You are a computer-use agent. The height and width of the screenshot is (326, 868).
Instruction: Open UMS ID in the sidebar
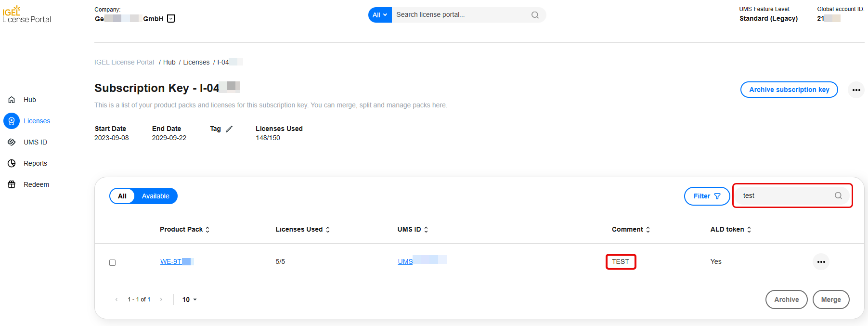pos(35,142)
